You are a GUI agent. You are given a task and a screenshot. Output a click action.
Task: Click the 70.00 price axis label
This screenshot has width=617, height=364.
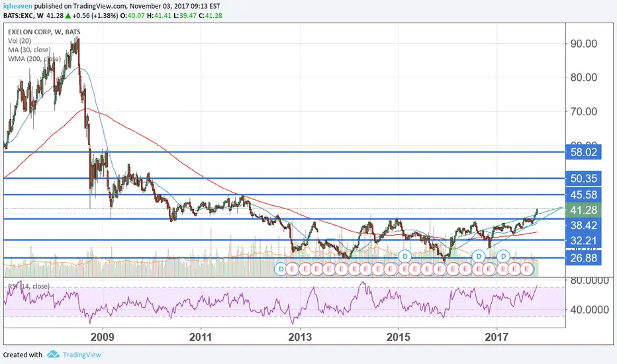(583, 111)
